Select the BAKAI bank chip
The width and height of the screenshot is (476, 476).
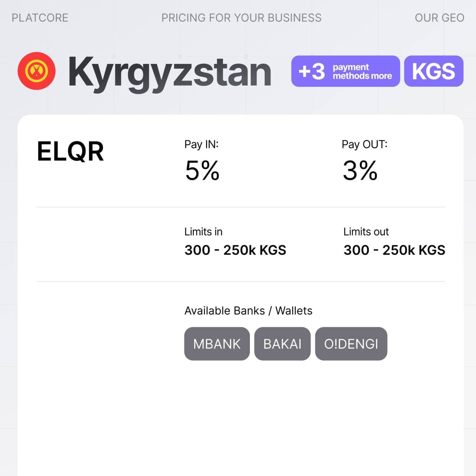click(282, 344)
